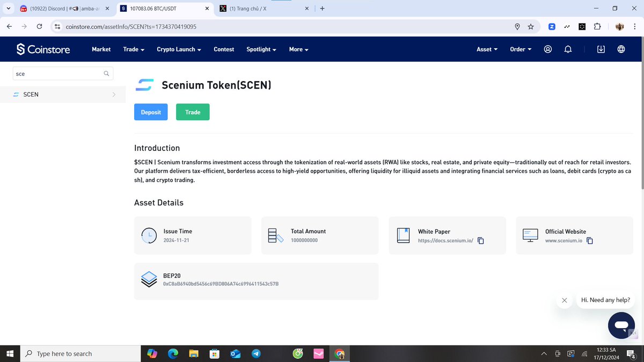
Task: Expand the Trade dropdown menu
Action: point(134,49)
